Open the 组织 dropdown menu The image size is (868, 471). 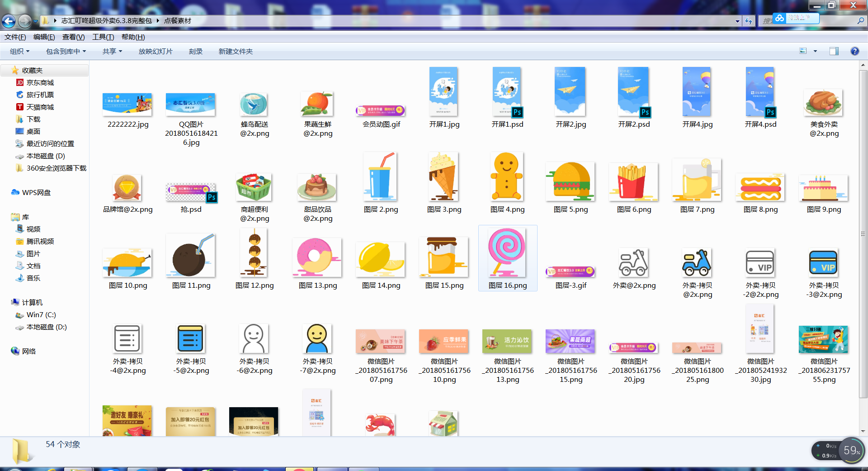point(19,51)
